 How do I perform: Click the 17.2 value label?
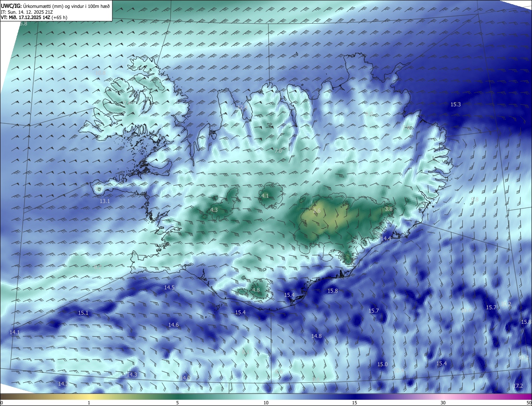tap(518, 386)
